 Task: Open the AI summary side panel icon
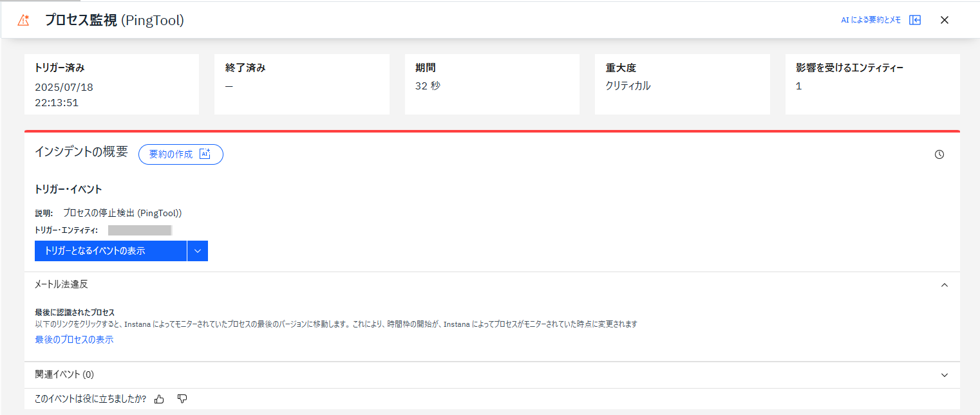[x=915, y=20]
